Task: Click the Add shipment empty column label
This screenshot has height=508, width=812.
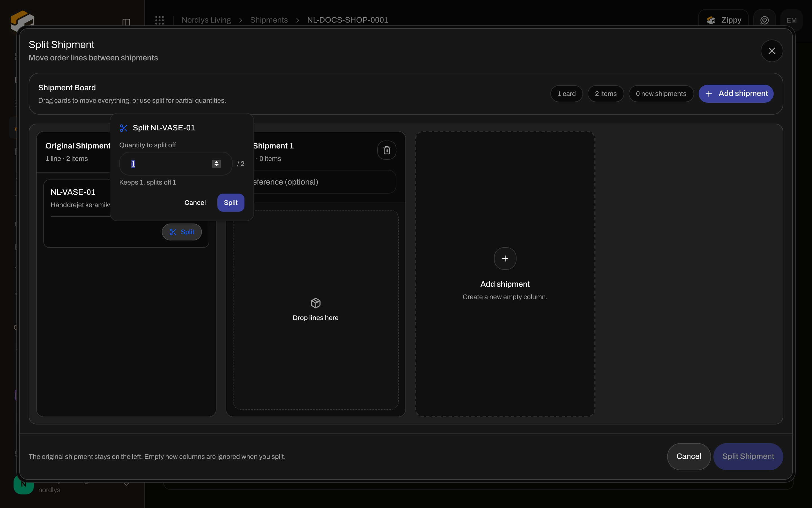Action: click(x=505, y=284)
